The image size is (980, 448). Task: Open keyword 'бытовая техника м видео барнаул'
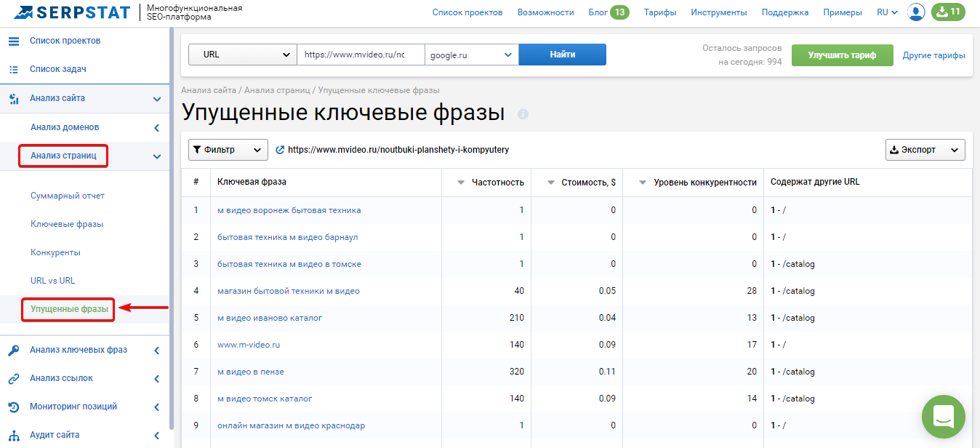click(x=287, y=237)
